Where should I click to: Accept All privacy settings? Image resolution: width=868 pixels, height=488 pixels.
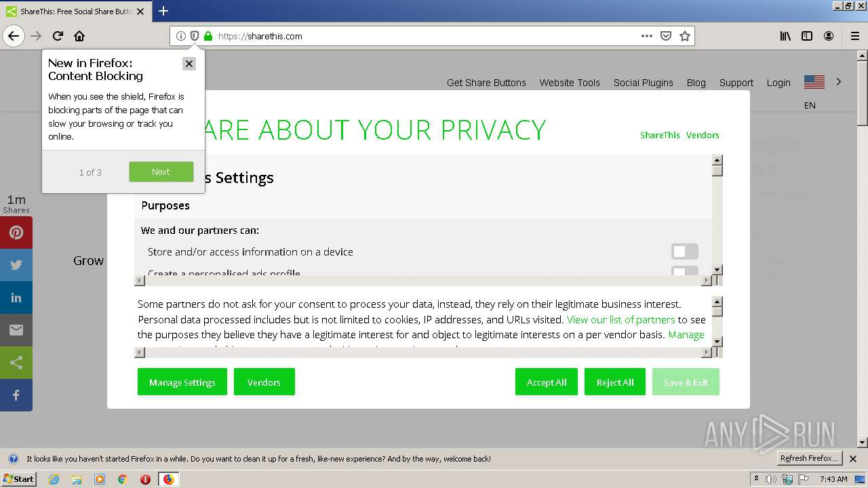547,382
